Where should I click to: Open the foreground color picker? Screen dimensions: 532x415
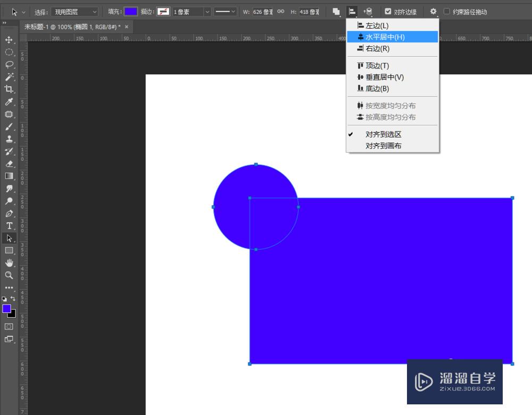[x=6, y=308]
